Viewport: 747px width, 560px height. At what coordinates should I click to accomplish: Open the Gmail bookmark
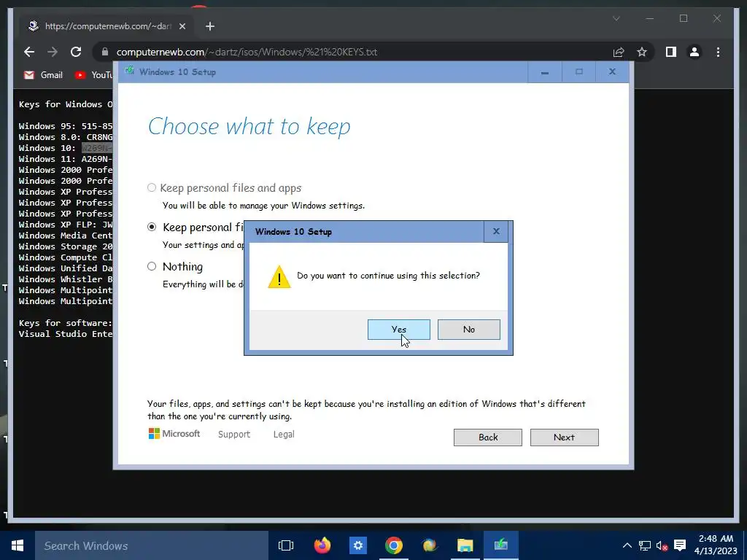[x=43, y=75]
